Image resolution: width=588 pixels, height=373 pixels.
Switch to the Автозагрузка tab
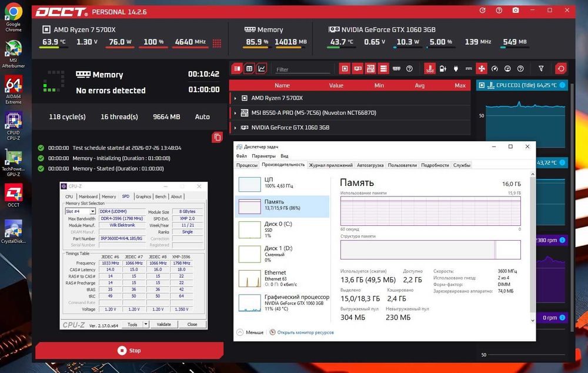pyautogui.click(x=370, y=165)
